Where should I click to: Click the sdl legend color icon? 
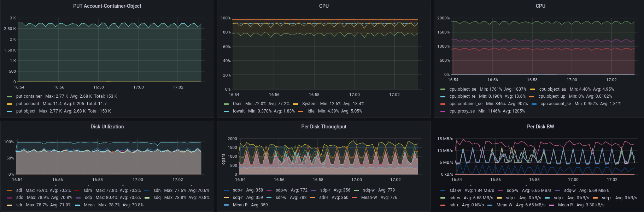click(x=10, y=190)
